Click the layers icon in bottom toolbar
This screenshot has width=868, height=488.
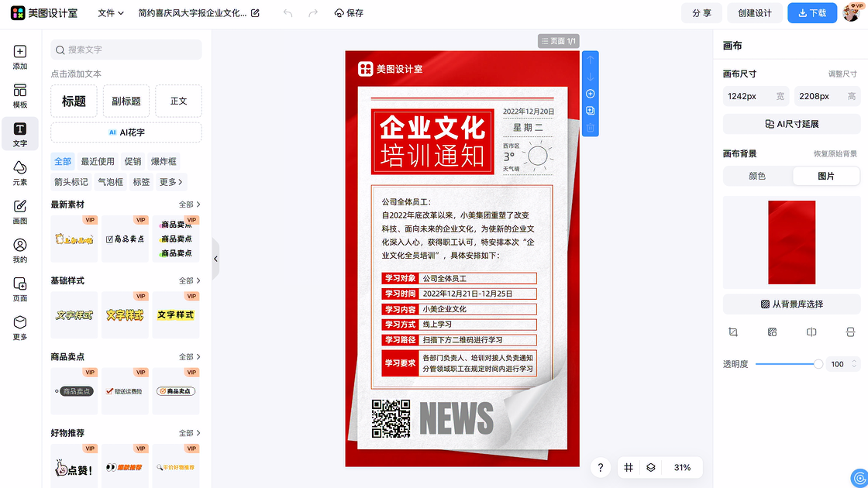coord(651,468)
